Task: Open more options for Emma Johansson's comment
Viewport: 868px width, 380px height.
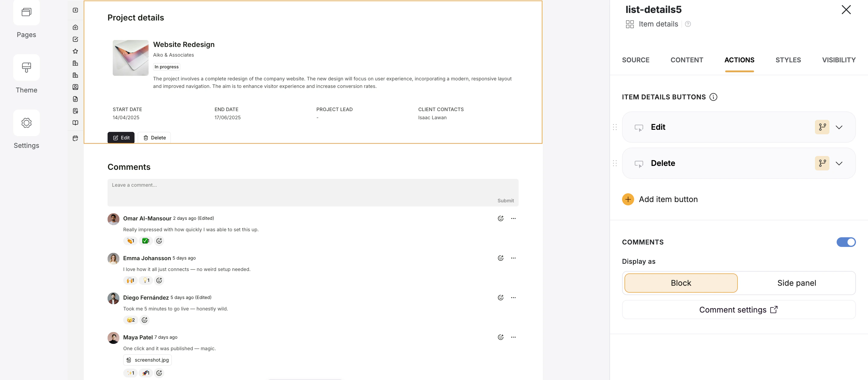Action: (x=513, y=258)
